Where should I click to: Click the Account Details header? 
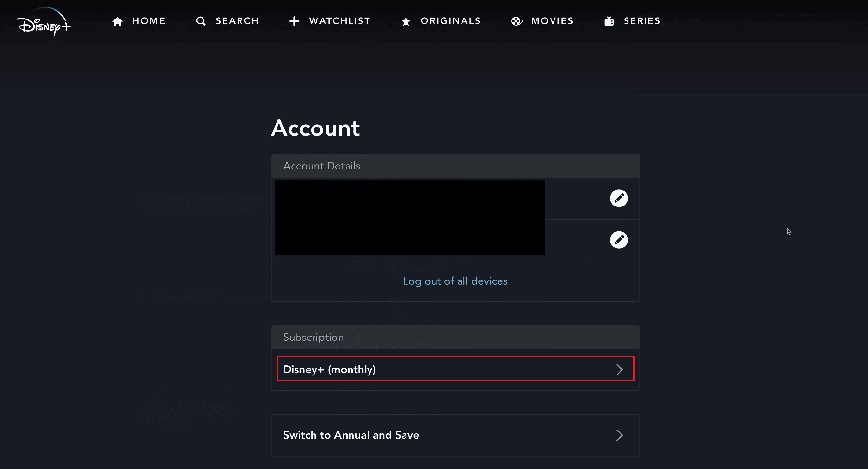click(455, 166)
